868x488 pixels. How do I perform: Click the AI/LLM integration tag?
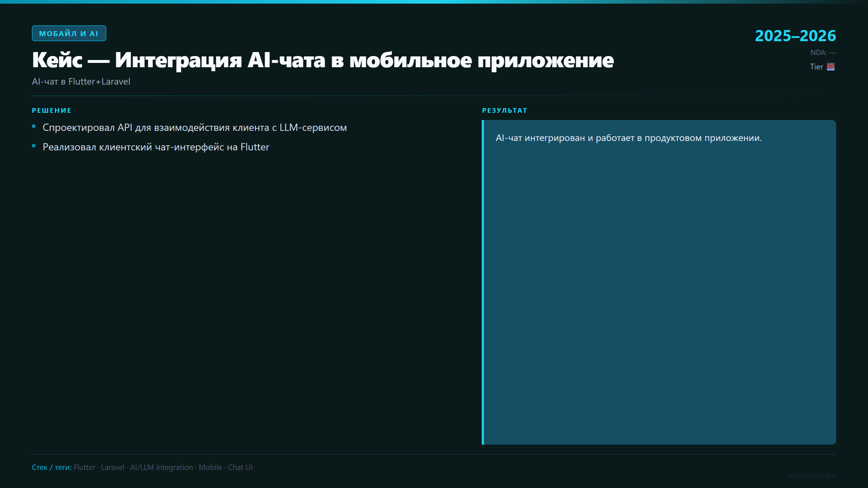pos(161,467)
